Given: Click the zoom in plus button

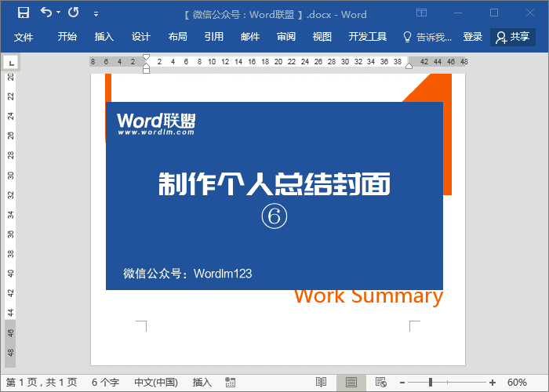Looking at the screenshot, I should pos(493,383).
